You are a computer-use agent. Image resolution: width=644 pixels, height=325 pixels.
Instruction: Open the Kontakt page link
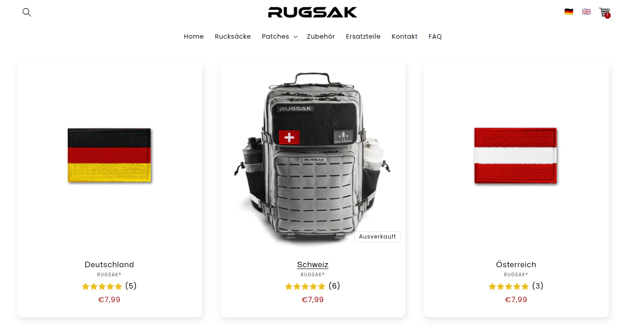tap(404, 36)
